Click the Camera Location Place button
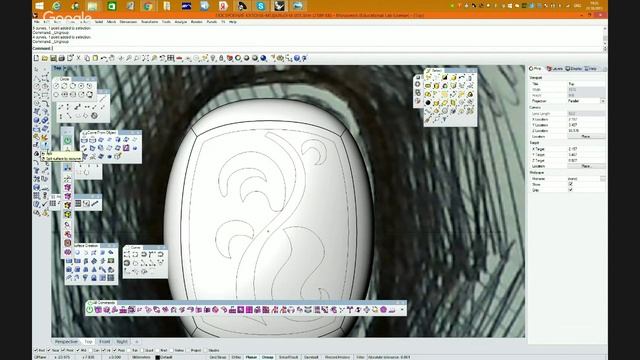 pos(585,136)
